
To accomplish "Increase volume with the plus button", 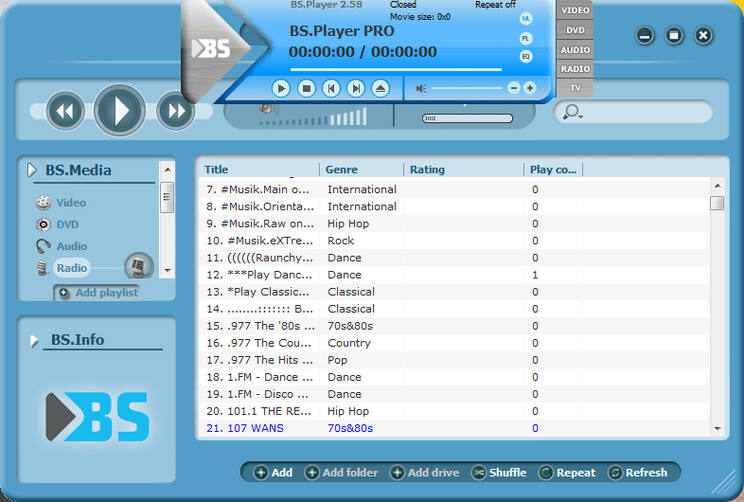I will tap(530, 88).
